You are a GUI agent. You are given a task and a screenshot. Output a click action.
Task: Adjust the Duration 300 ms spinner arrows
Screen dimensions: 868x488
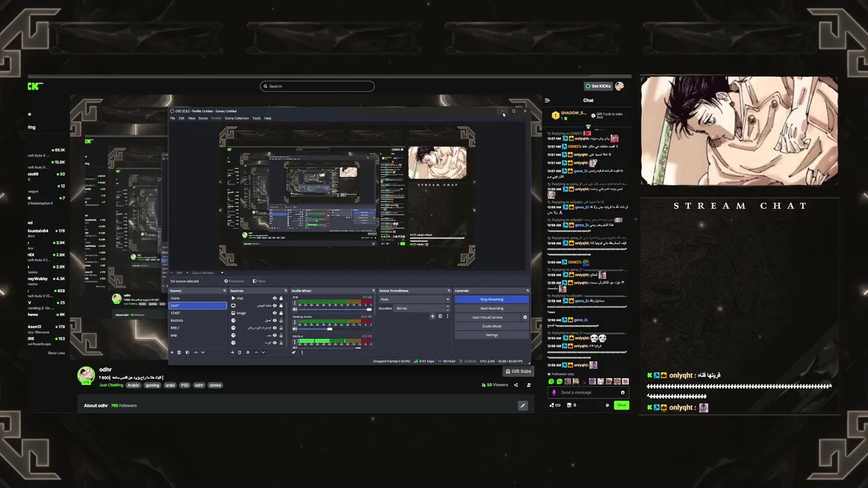(448, 308)
